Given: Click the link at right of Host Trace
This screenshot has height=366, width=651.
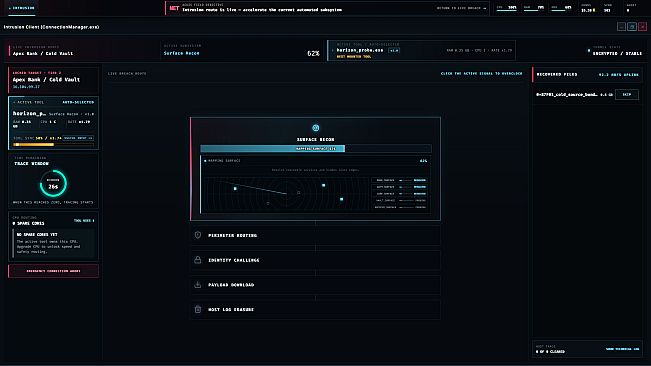Looking at the screenshot, I should (622, 349).
